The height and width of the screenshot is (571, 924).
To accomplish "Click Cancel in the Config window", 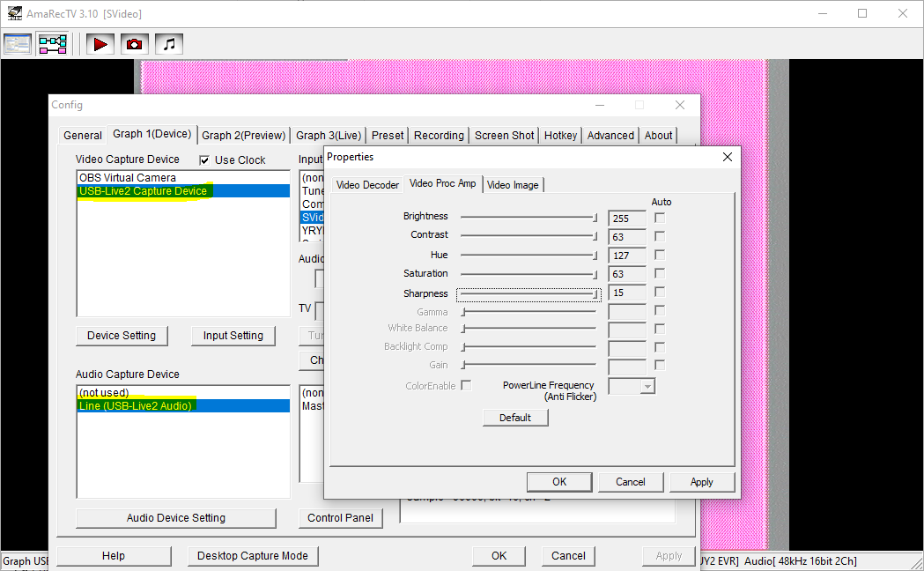I will point(568,556).
